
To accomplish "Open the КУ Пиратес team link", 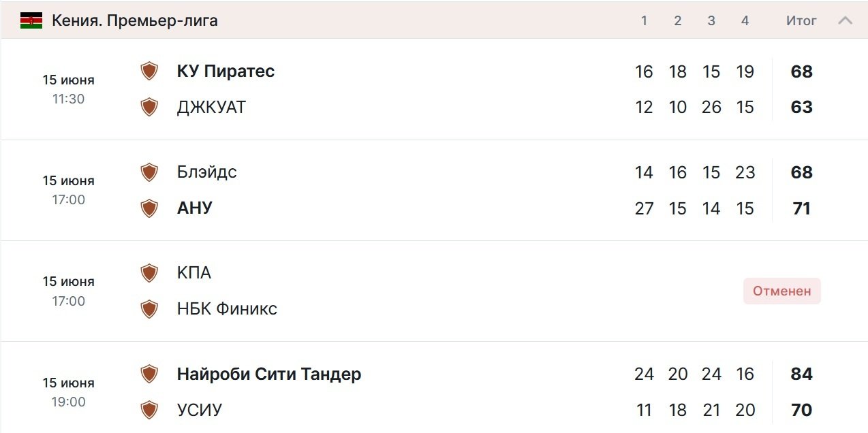I will point(226,71).
